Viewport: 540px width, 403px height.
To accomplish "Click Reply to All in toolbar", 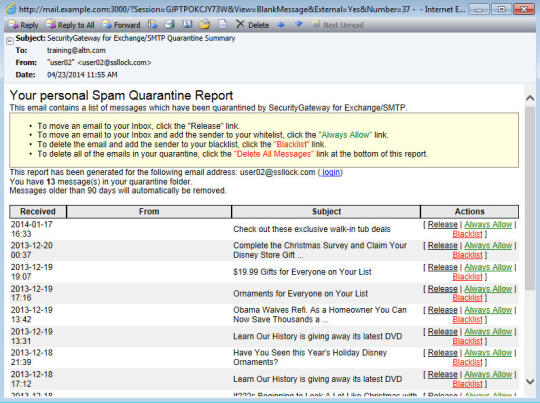I will click(70, 25).
